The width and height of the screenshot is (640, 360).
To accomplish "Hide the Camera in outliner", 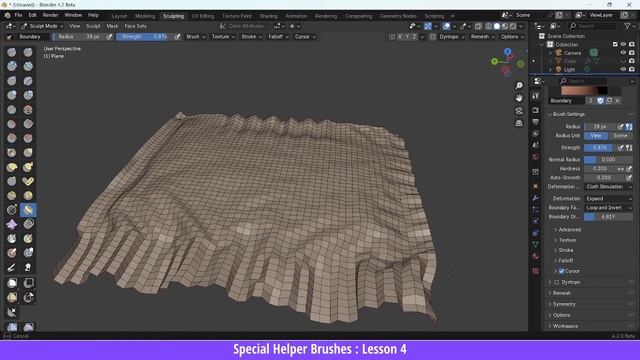I will pos(623,53).
